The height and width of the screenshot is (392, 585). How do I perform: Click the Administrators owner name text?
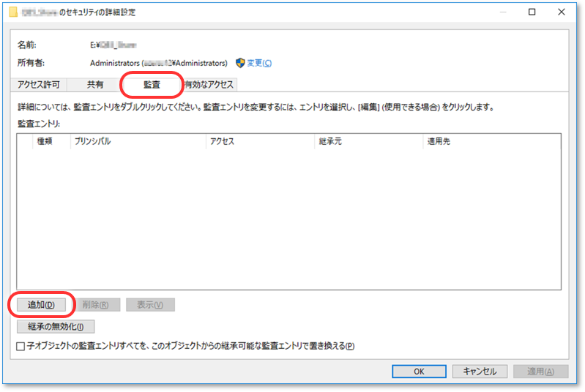159,63
